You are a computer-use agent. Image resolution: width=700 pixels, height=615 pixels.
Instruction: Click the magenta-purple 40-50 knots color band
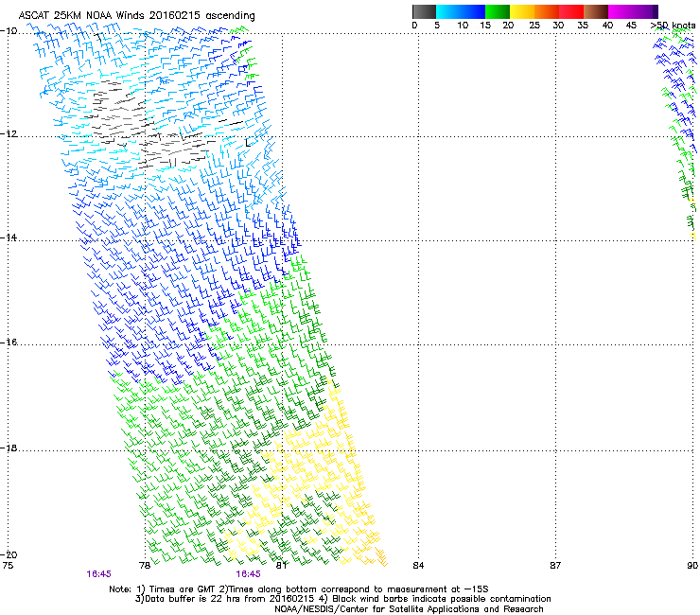point(633,11)
